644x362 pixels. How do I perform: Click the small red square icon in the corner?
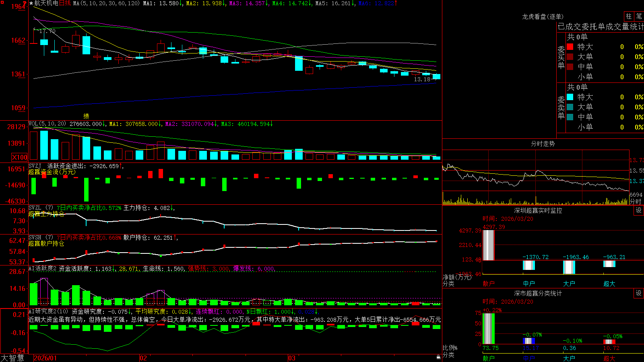pyautogui.click(x=2, y=2)
